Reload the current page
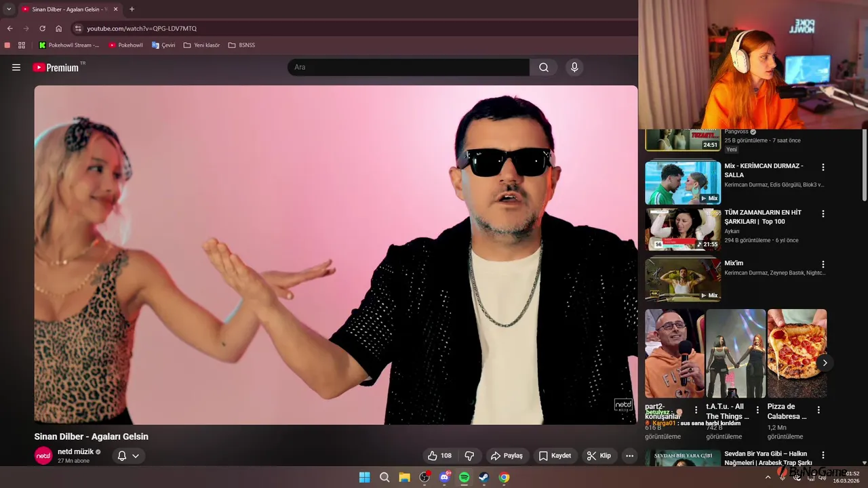 (42, 28)
